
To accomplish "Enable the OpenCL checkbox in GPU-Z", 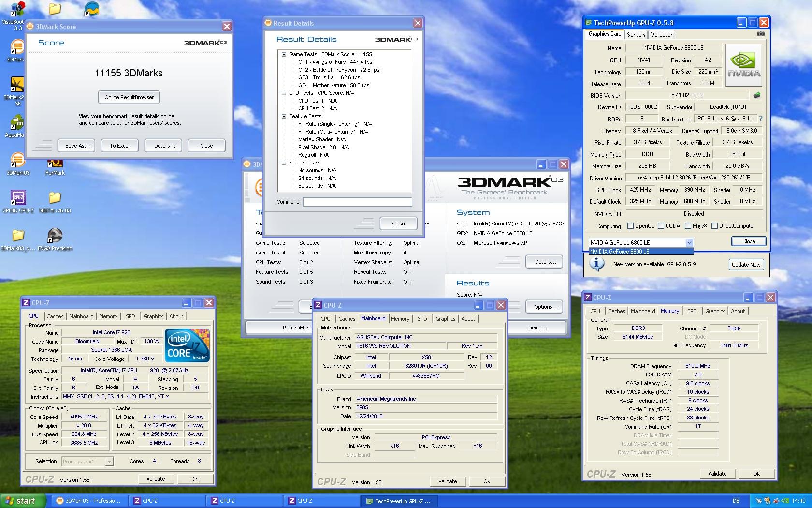I will (630, 226).
